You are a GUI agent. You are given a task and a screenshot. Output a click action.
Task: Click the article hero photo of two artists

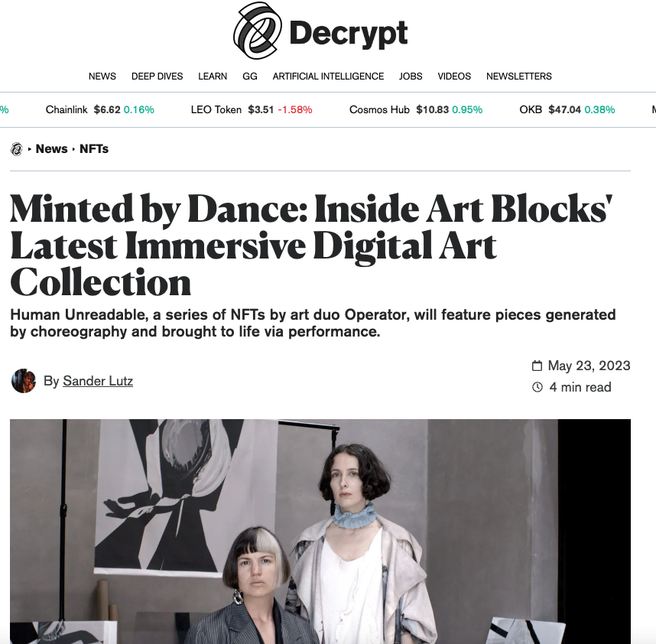pos(320,532)
